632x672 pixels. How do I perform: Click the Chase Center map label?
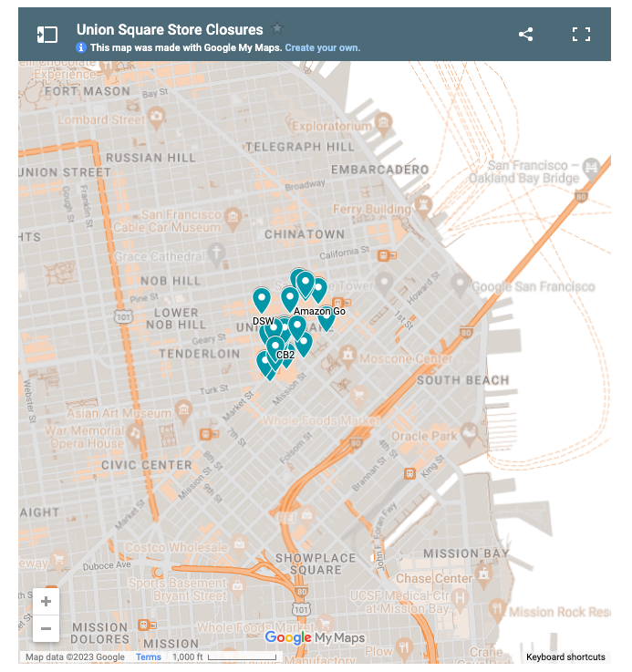coord(434,578)
